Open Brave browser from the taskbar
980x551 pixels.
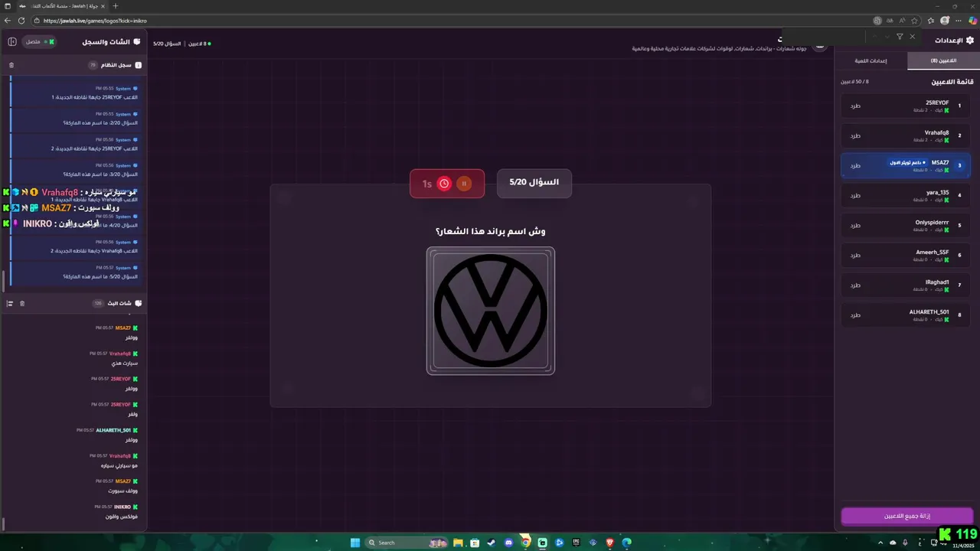(609, 543)
